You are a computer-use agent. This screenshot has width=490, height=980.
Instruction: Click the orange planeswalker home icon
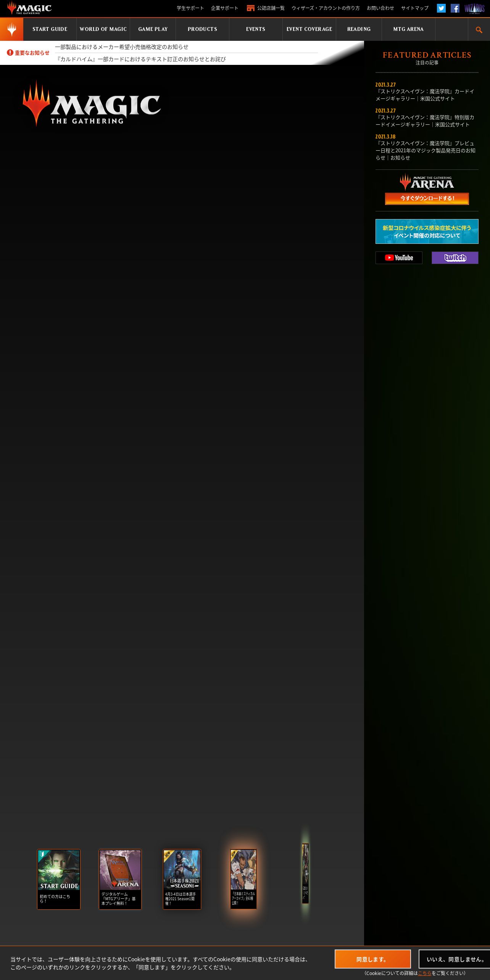11,29
